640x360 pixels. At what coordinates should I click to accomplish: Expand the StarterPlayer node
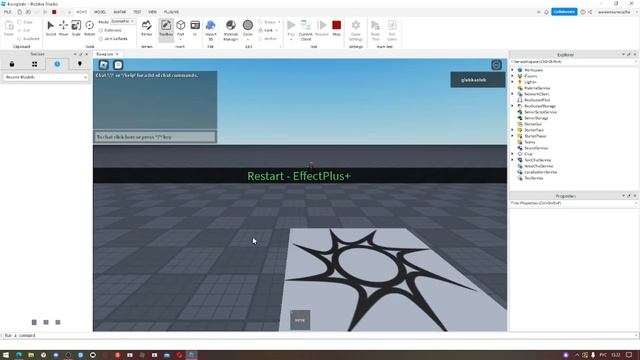513,136
